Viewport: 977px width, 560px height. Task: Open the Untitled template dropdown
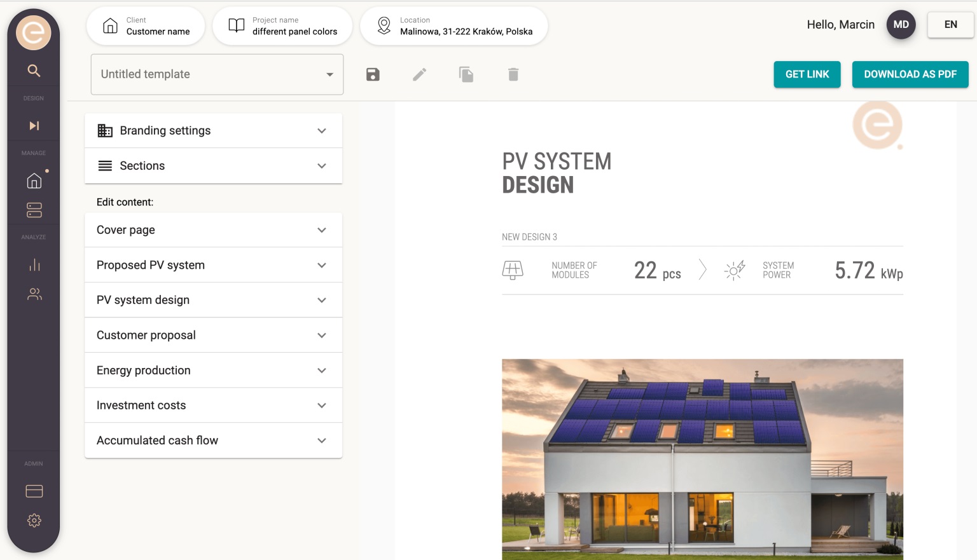pos(218,74)
